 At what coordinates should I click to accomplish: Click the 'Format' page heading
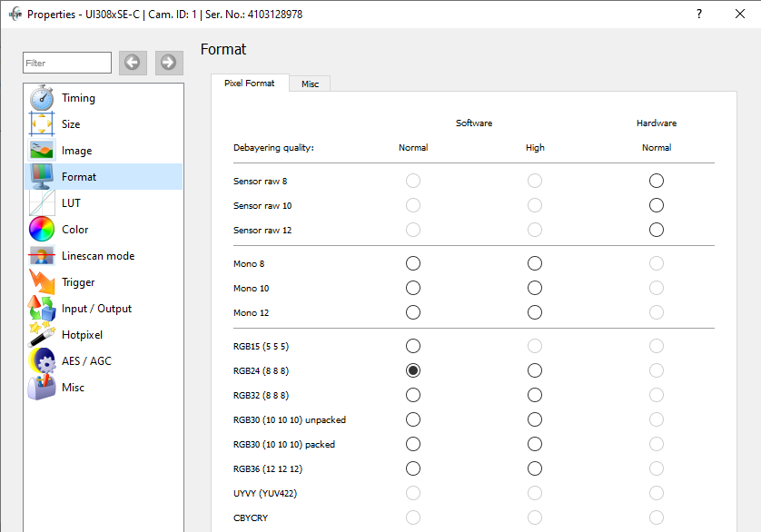223,49
